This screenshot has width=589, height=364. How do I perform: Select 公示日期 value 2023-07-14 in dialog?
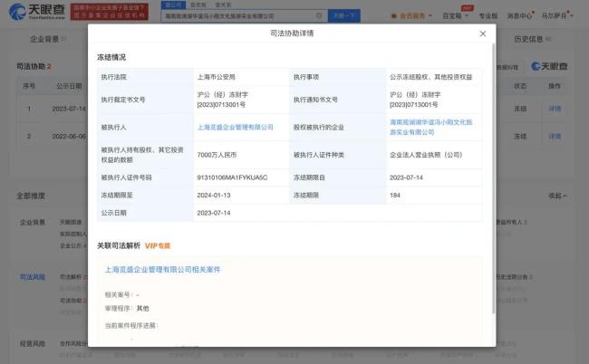click(x=214, y=213)
